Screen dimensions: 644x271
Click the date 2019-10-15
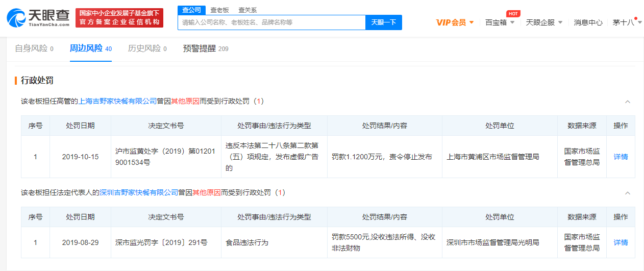pos(80,157)
